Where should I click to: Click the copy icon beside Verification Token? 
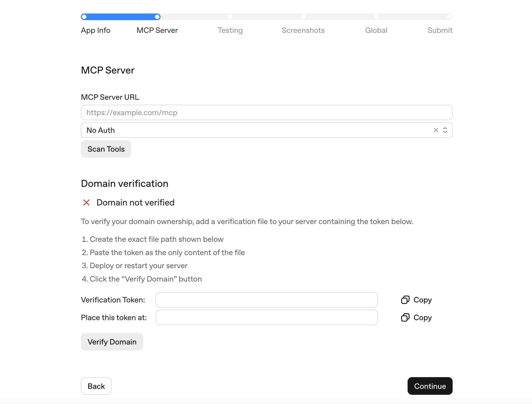pos(405,300)
